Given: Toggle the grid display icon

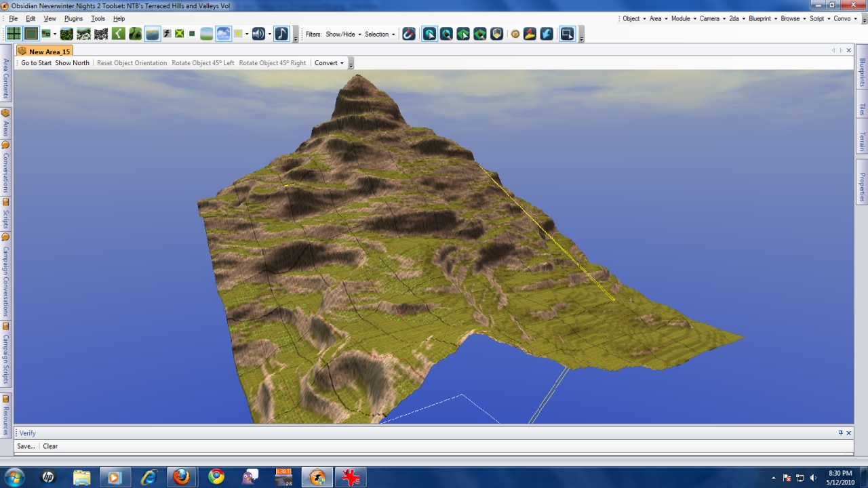Looking at the screenshot, I should click(x=14, y=34).
